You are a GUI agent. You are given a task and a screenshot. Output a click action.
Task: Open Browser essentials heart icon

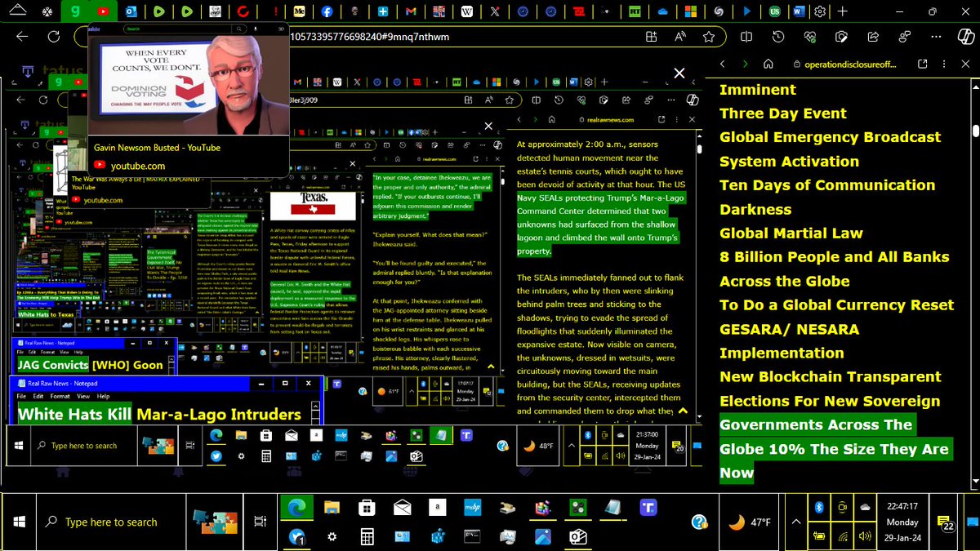tap(809, 37)
